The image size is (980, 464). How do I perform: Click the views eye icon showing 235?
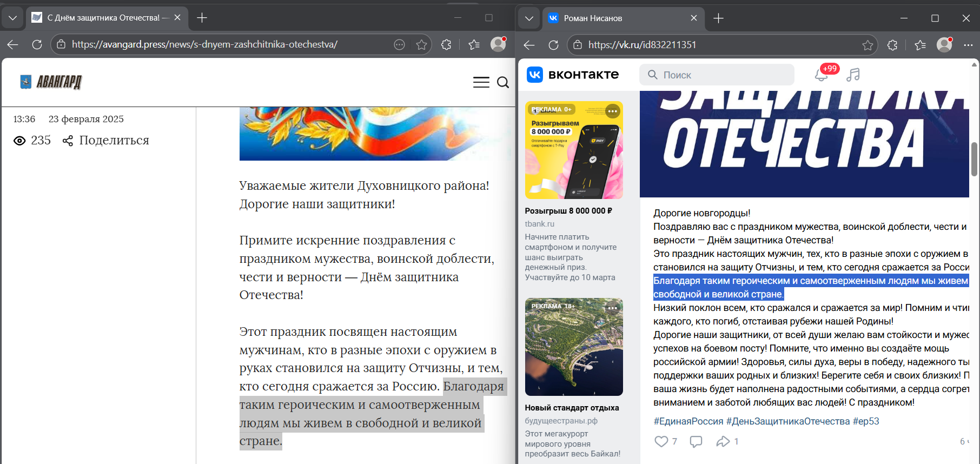[x=19, y=141]
